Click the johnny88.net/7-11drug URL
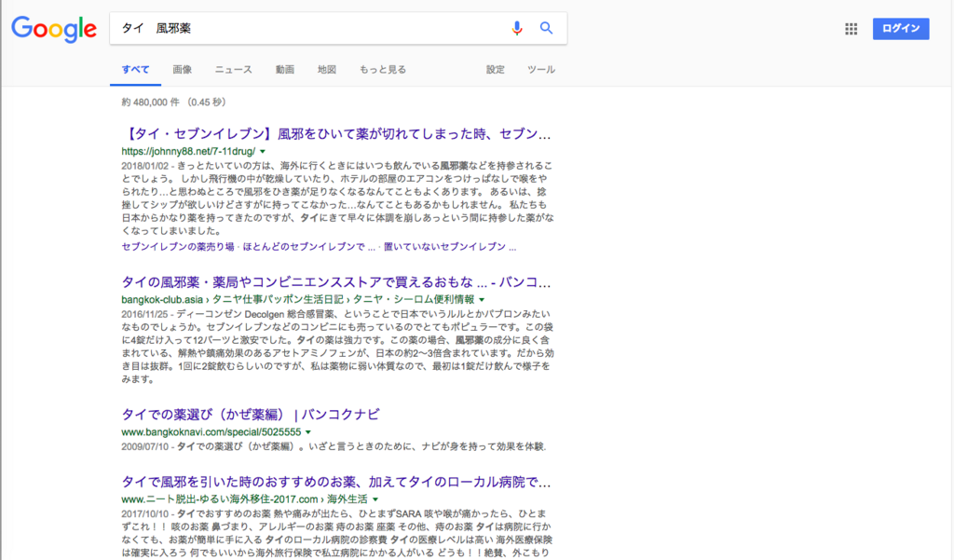The image size is (954, 560). [188, 151]
